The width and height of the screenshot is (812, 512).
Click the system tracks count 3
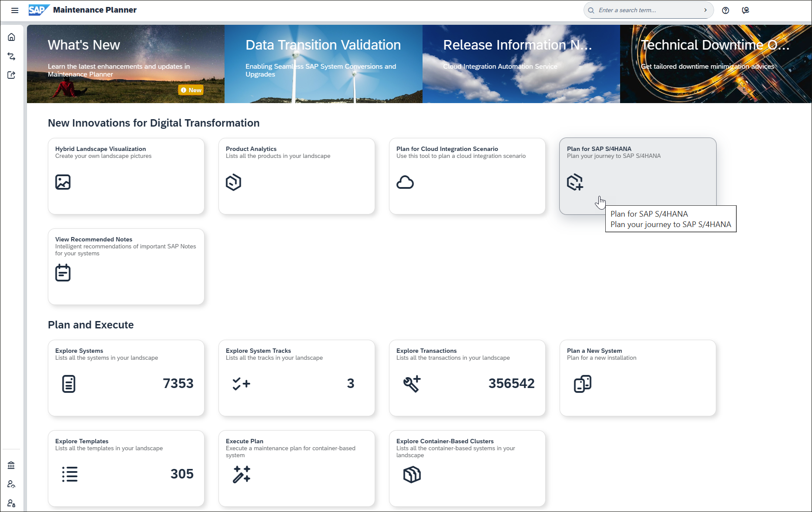[351, 383]
